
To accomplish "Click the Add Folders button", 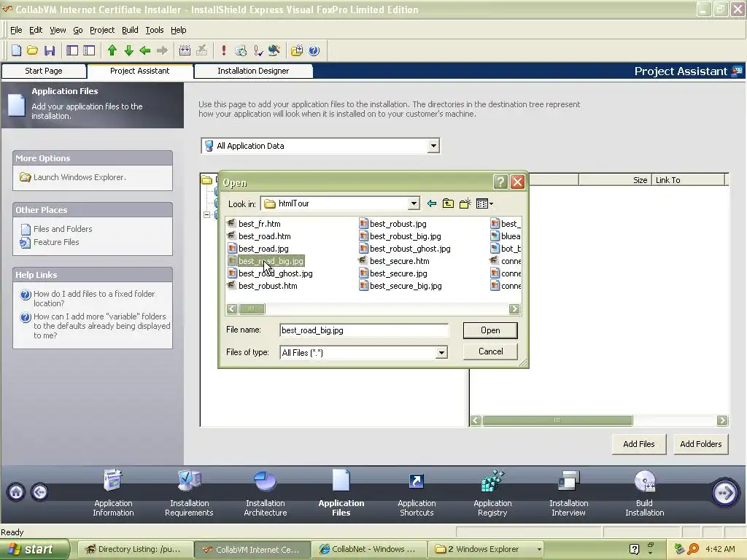I will (x=701, y=444).
